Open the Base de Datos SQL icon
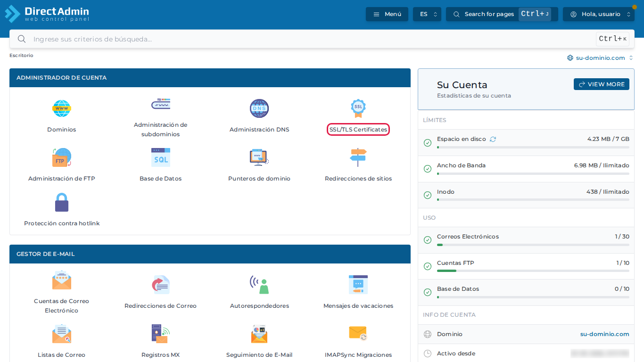Image resolution: width=644 pixels, height=362 pixels. point(160,157)
